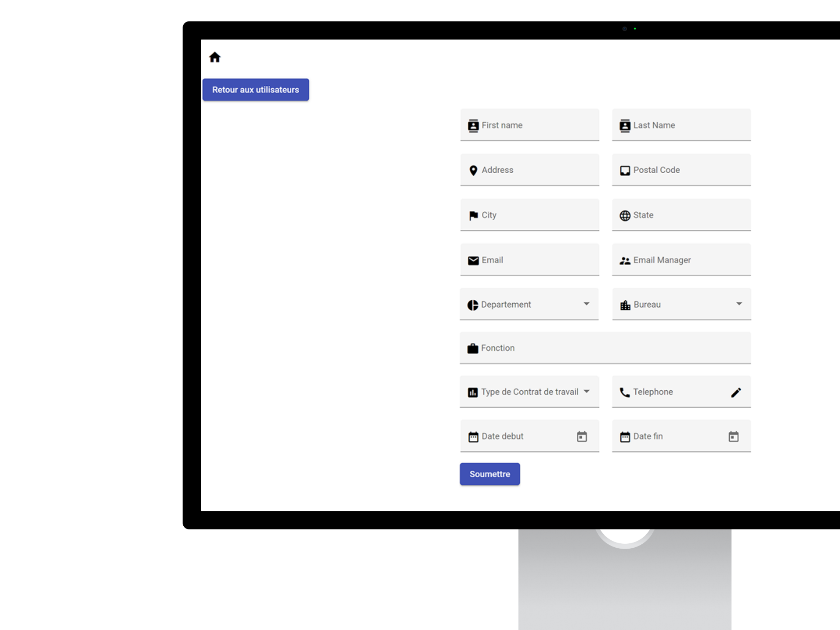Viewport: 840px width, 630px height.
Task: Click the Retour aux utilisateurs button
Action: point(255,89)
